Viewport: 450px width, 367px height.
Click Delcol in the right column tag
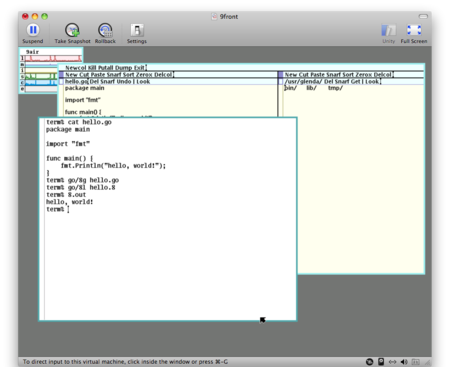(x=383, y=75)
